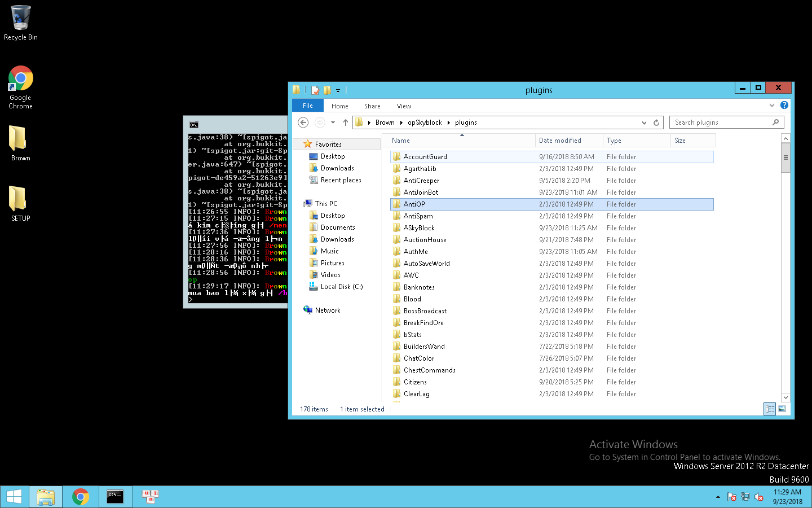Show hidden system tray icons
Image resolution: width=812 pixels, height=508 pixels.
tap(718, 497)
